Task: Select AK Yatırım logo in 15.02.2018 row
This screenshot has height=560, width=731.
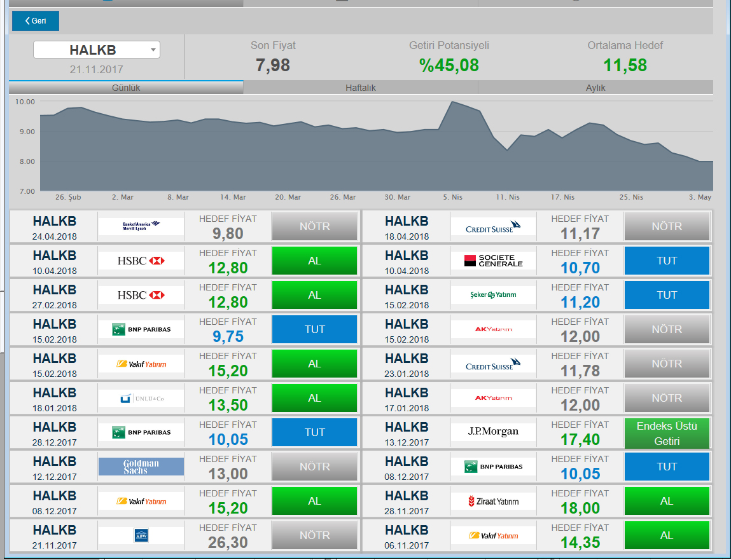Action: pyautogui.click(x=493, y=329)
